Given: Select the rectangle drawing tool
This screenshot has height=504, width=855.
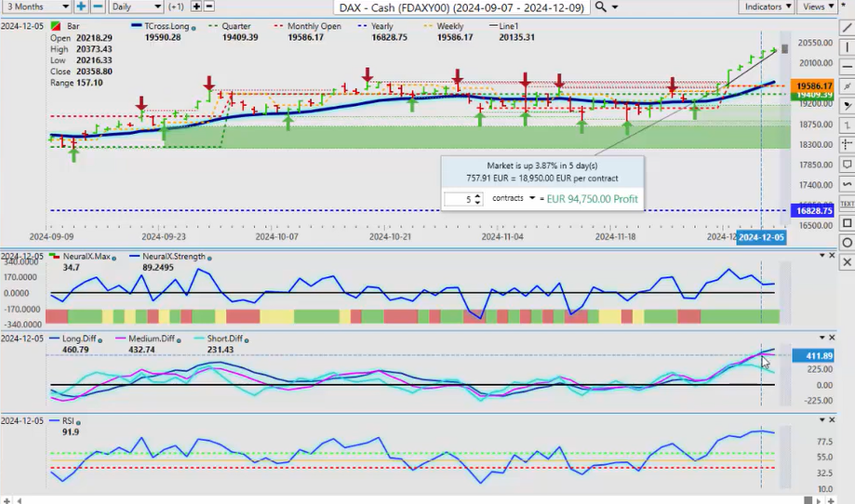Looking at the screenshot, I should tap(847, 223).
